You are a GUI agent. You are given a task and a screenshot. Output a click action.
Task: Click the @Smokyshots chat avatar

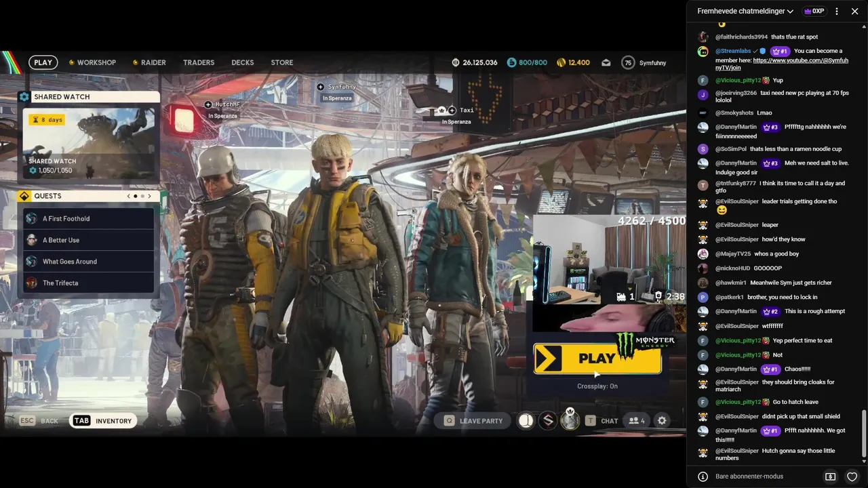703,113
